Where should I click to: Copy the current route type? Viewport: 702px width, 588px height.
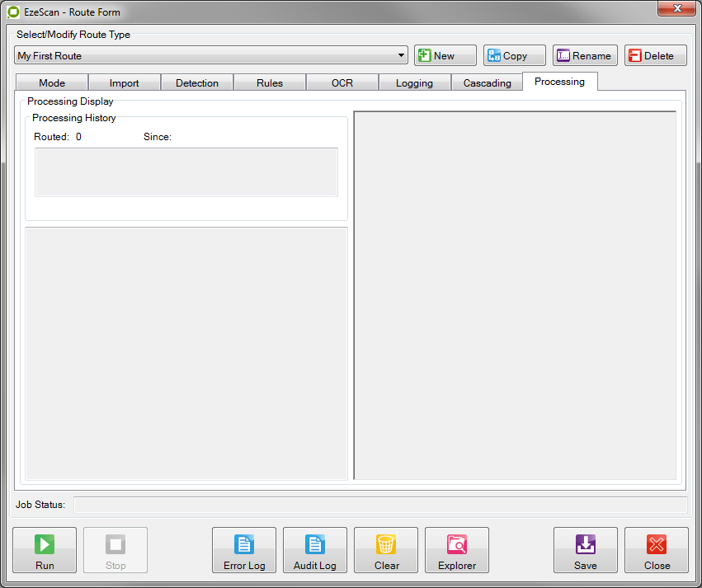pos(515,56)
